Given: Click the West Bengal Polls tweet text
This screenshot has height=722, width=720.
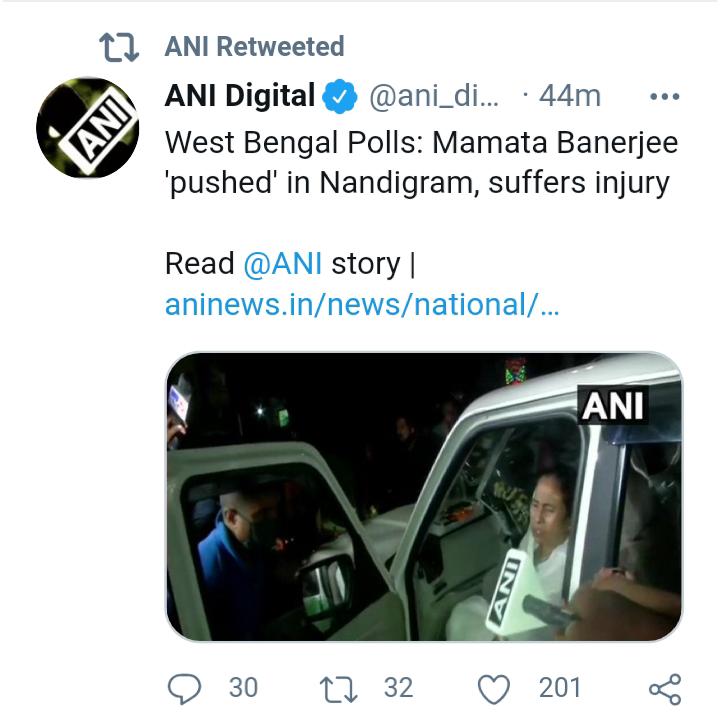Looking at the screenshot, I should (421, 163).
